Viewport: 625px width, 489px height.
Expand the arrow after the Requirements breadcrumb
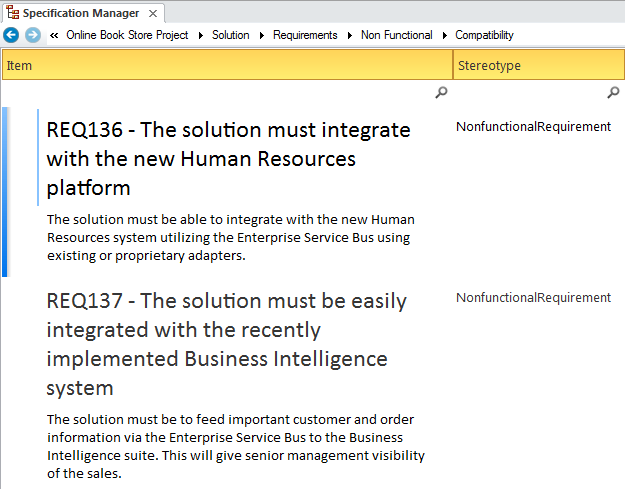click(350, 35)
